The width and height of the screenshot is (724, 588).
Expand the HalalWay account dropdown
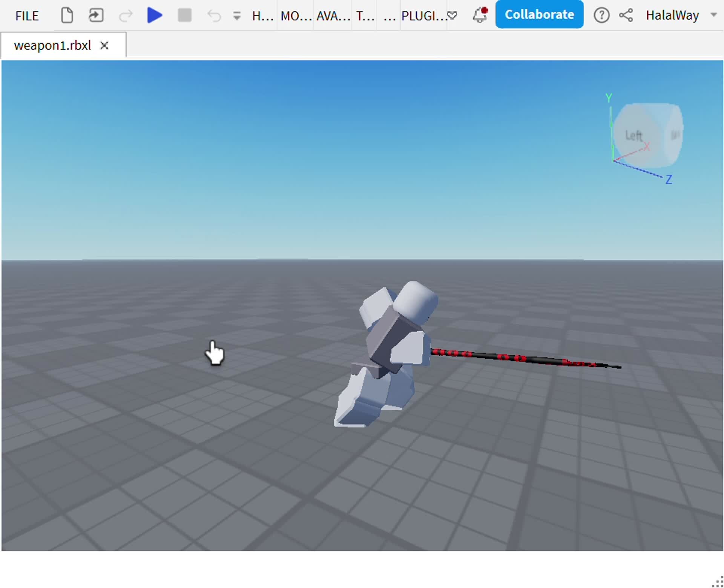[713, 15]
